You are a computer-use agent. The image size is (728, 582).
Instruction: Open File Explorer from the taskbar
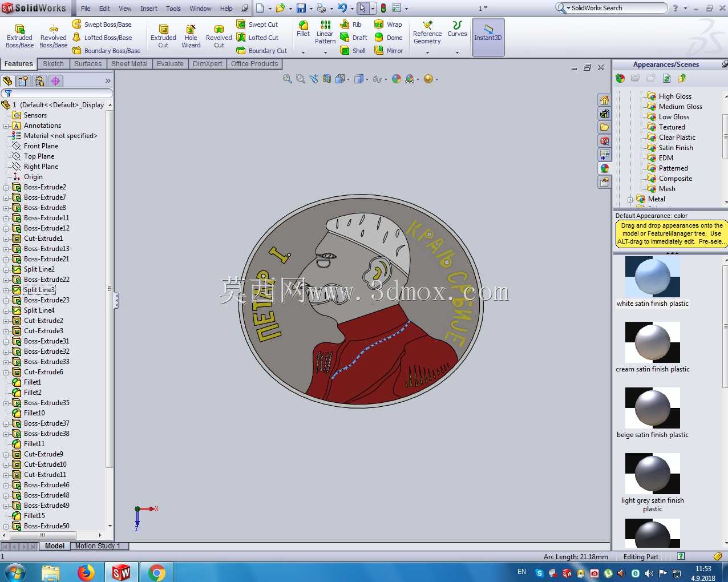click(x=51, y=572)
